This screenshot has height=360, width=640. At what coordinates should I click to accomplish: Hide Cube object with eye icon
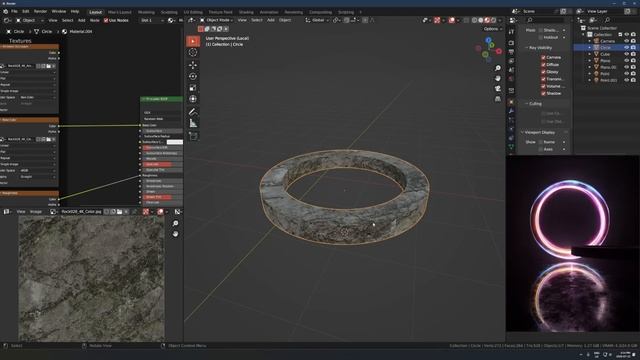click(x=627, y=54)
